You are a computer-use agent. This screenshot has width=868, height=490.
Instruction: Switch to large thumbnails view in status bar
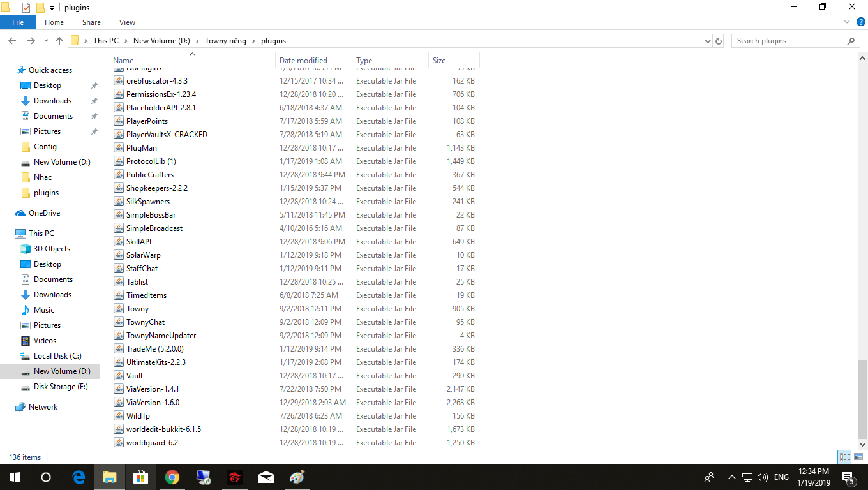click(x=859, y=457)
